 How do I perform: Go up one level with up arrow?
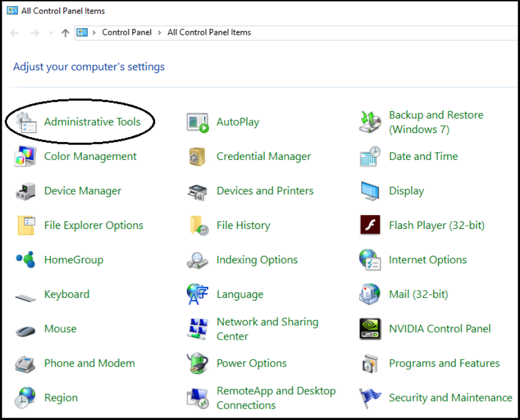[65, 33]
